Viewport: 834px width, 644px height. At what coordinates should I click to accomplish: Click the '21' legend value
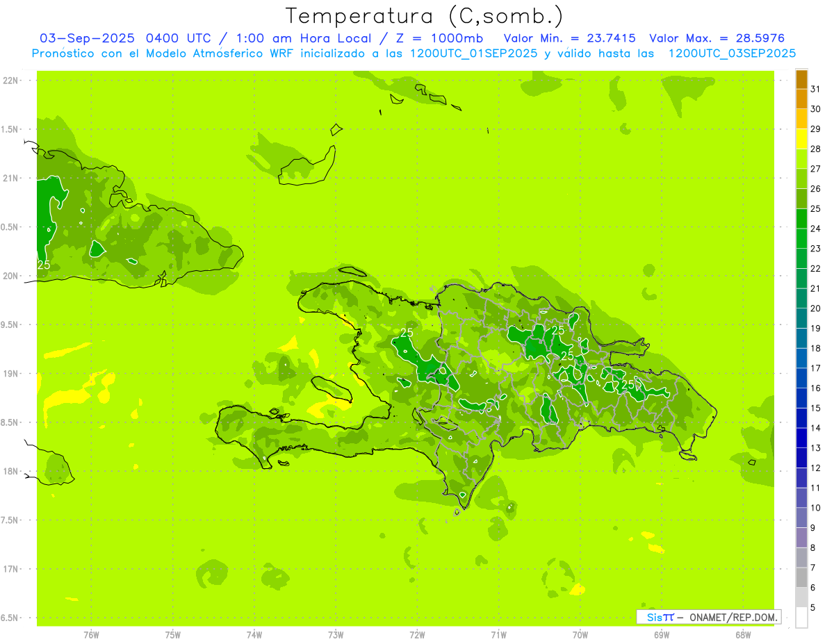point(816,288)
